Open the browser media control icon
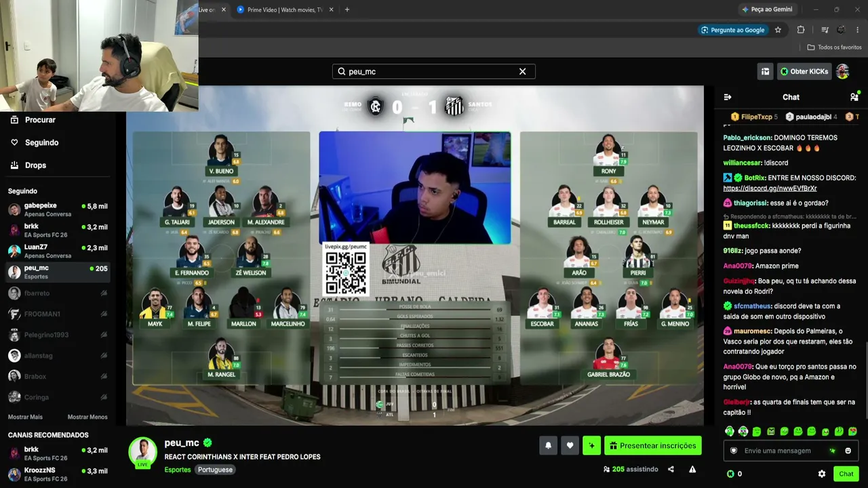 click(x=825, y=30)
